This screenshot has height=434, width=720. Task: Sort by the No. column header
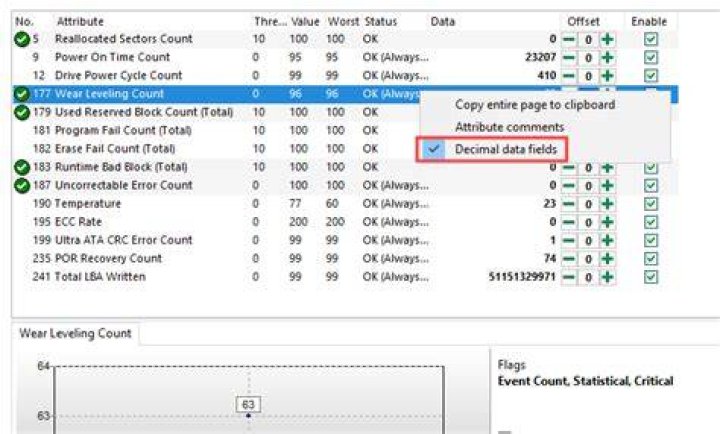(x=24, y=22)
